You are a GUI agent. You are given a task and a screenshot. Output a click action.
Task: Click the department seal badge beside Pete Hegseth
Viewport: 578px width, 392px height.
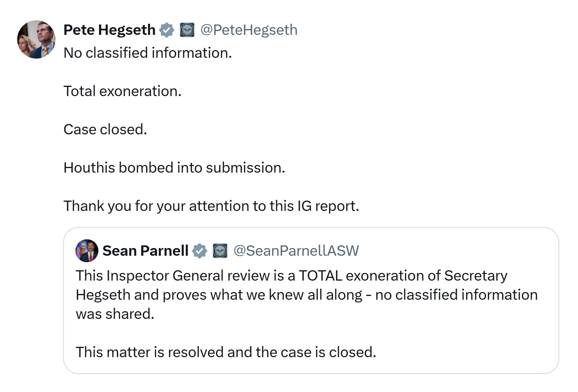pyautogui.click(x=187, y=30)
